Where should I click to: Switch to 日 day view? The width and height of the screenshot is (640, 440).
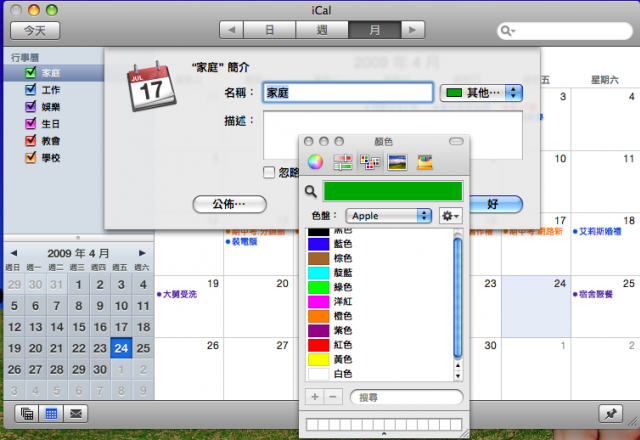point(269,30)
